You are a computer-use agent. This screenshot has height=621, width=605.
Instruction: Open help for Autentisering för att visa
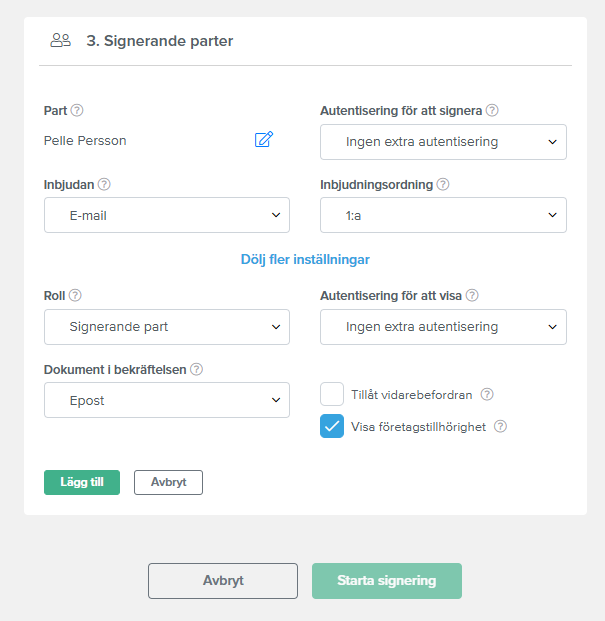click(x=472, y=295)
